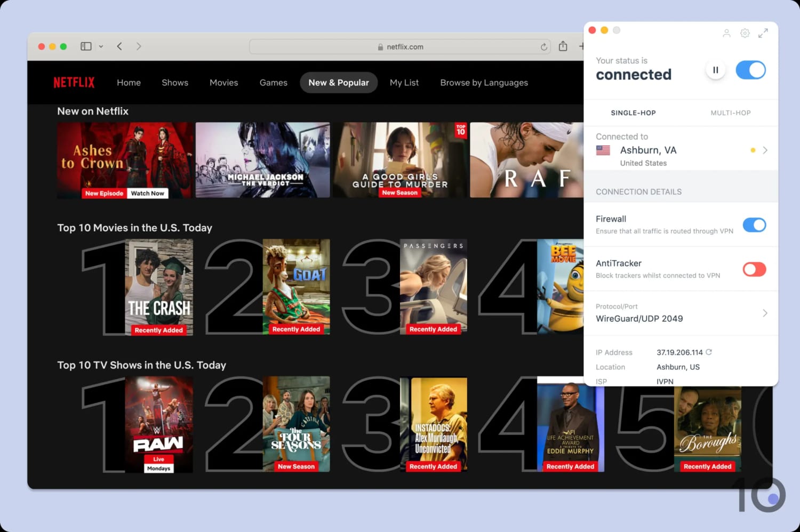800x532 pixels.
Task: Click Top 10 TV Shows in the U.S. Today heading
Action: [x=142, y=365]
